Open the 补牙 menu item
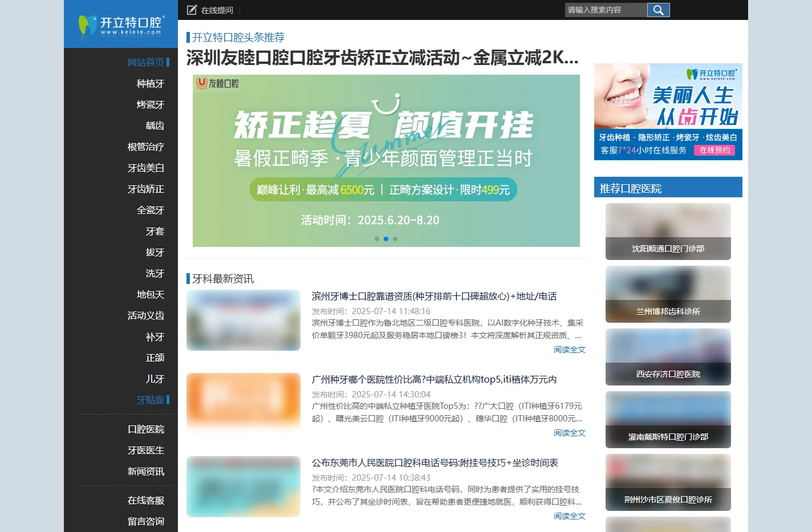This screenshot has width=812, height=532. coord(155,336)
